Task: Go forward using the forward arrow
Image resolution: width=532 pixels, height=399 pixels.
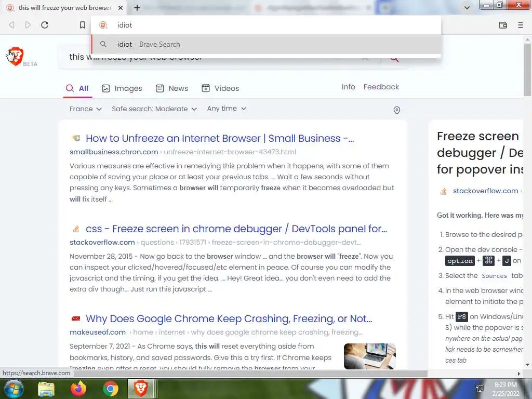Action: click(x=28, y=25)
